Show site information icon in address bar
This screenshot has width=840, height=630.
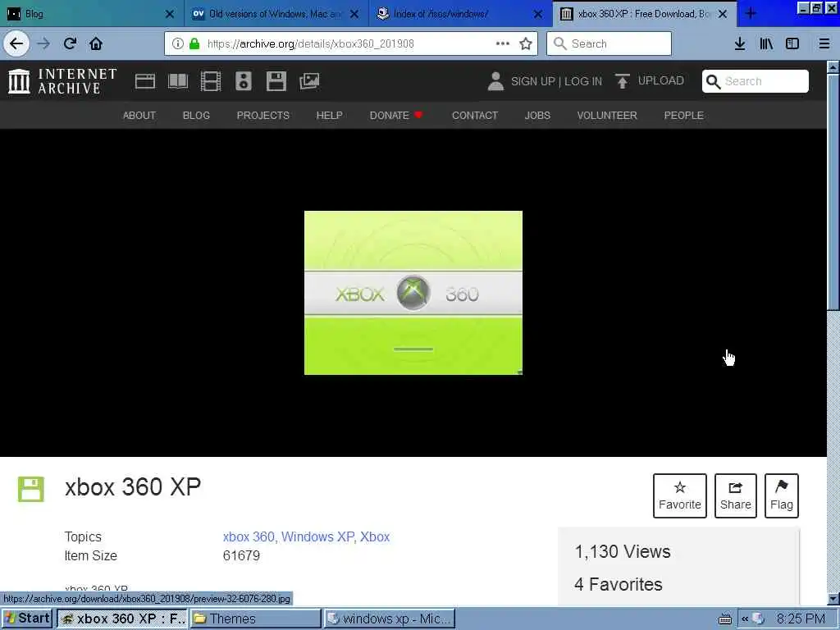pyautogui.click(x=178, y=43)
